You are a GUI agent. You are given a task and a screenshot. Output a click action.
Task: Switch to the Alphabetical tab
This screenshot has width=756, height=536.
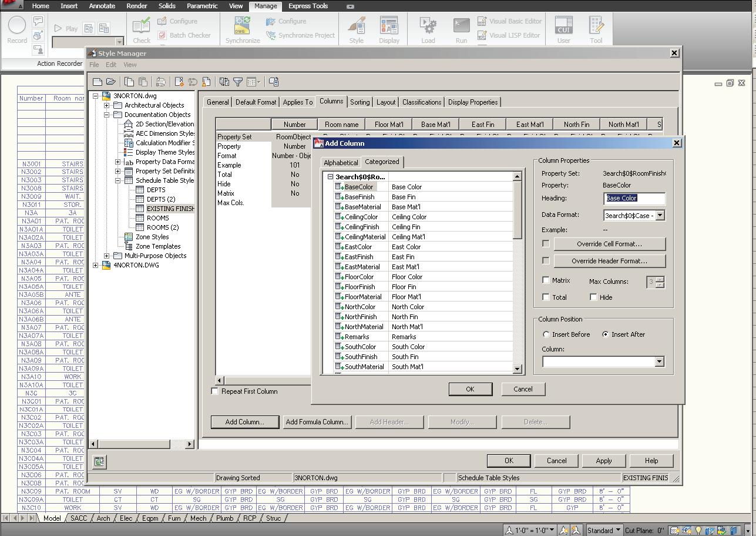coord(341,162)
